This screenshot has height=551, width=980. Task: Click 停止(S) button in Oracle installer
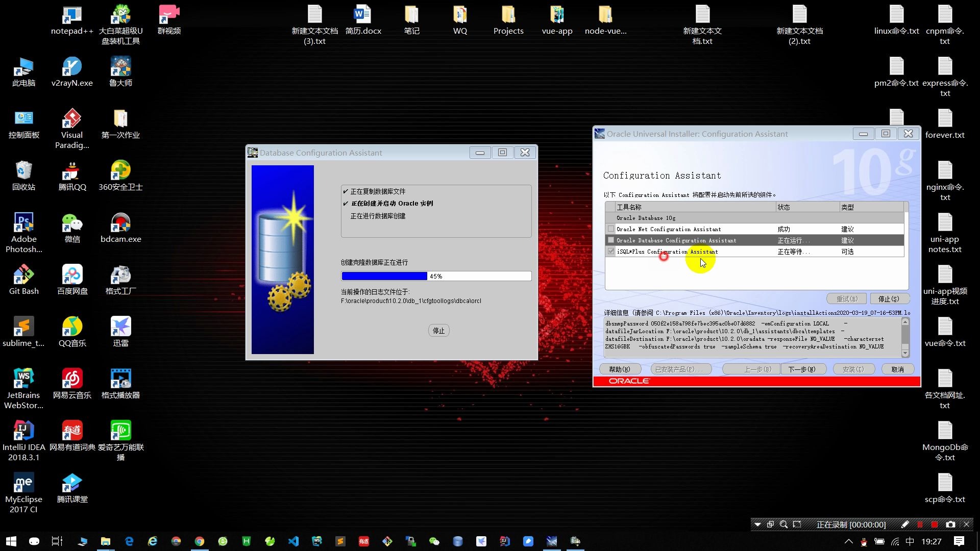point(889,299)
